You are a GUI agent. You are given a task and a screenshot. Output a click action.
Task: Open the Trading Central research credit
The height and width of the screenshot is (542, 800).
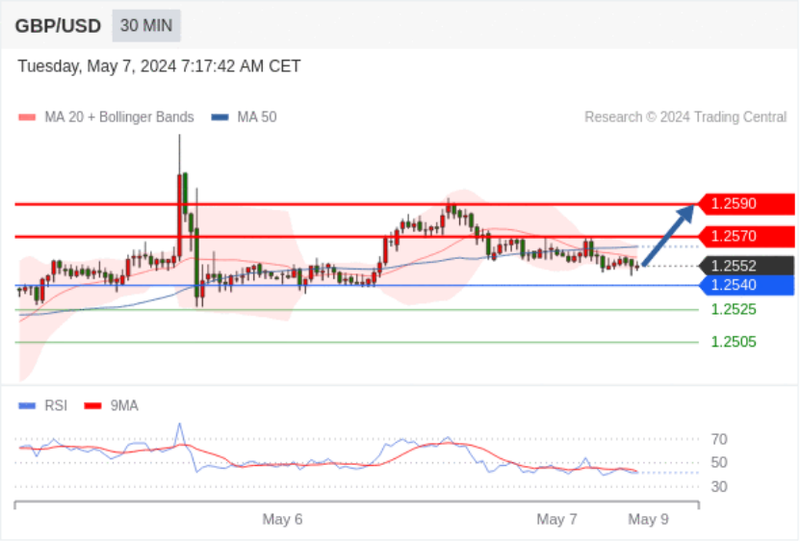tap(685, 117)
